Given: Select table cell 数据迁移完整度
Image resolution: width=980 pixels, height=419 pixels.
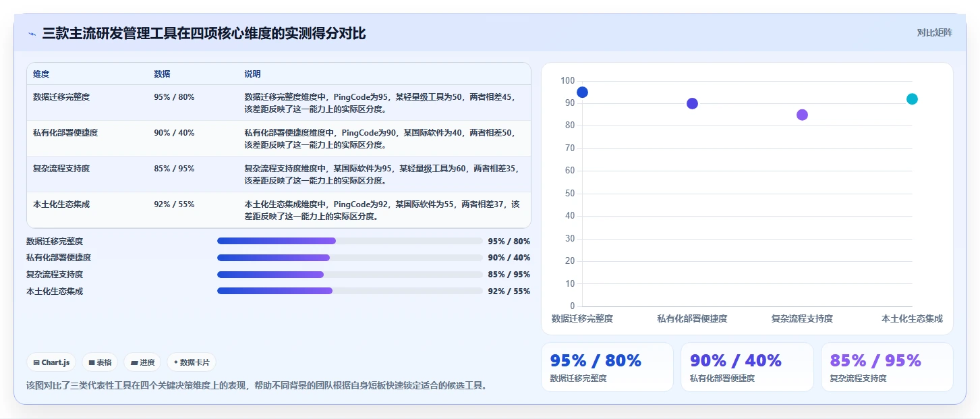Looking at the screenshot, I should [x=61, y=97].
